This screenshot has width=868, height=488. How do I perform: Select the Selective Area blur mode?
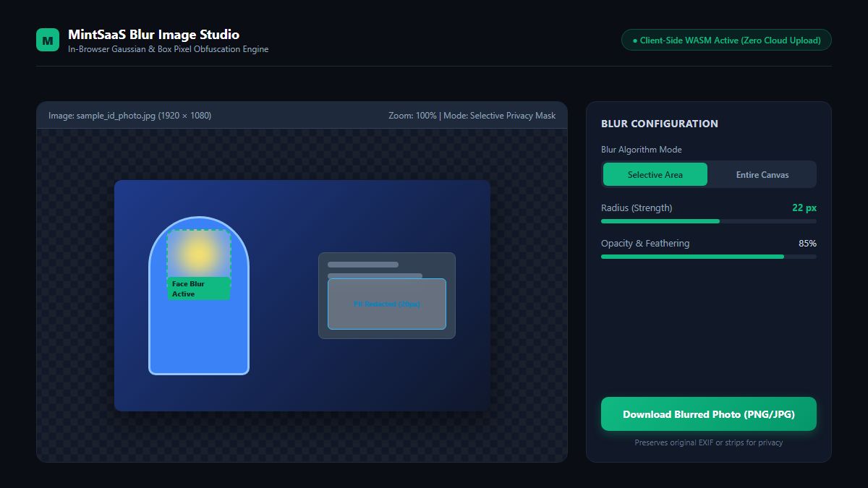click(655, 174)
